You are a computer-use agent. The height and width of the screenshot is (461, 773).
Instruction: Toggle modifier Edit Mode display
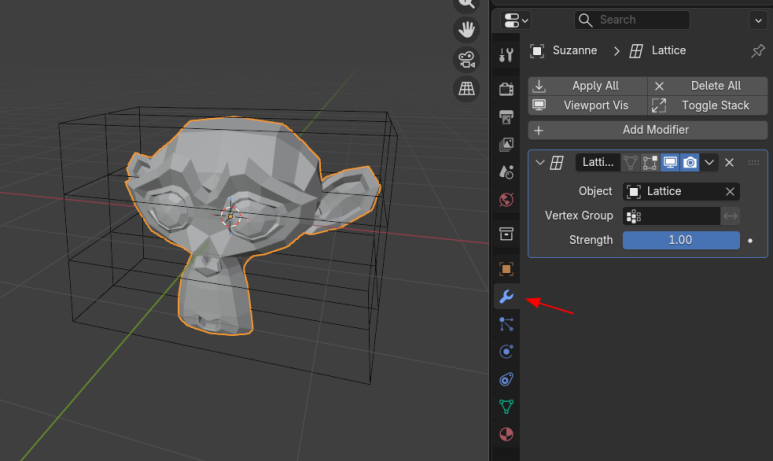[650, 162]
